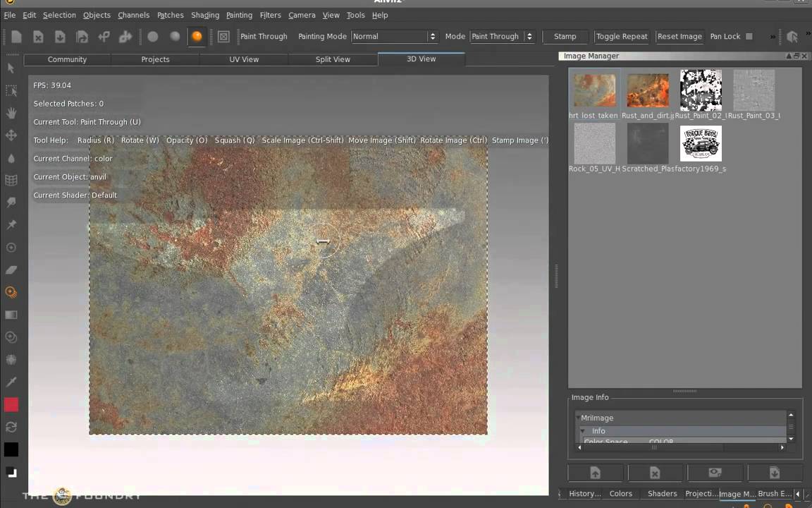Select the Gradient tool icon
This screenshot has width=812, height=508.
[x=11, y=315]
